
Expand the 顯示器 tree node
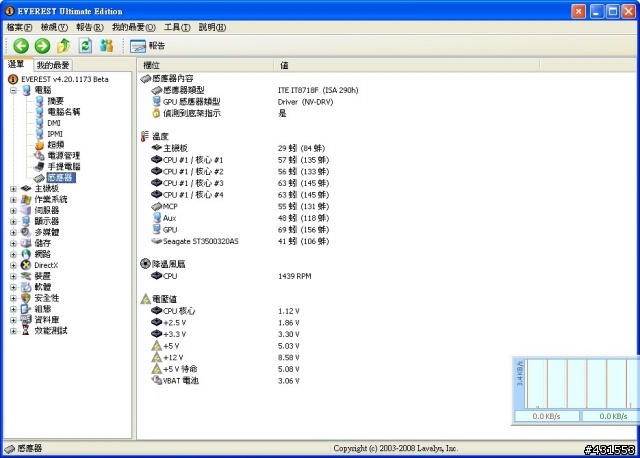click(x=13, y=222)
